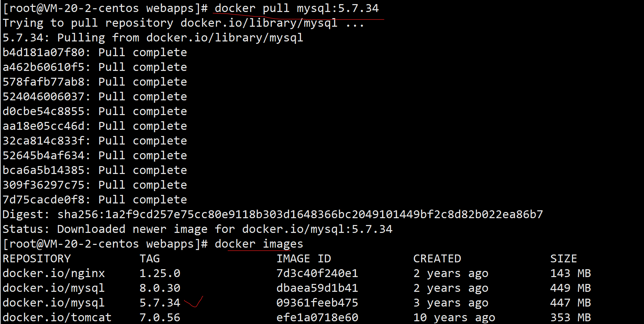This screenshot has height=324, width=644.
Task: Select layer hash b4d181a07f80
Action: tap(43, 52)
